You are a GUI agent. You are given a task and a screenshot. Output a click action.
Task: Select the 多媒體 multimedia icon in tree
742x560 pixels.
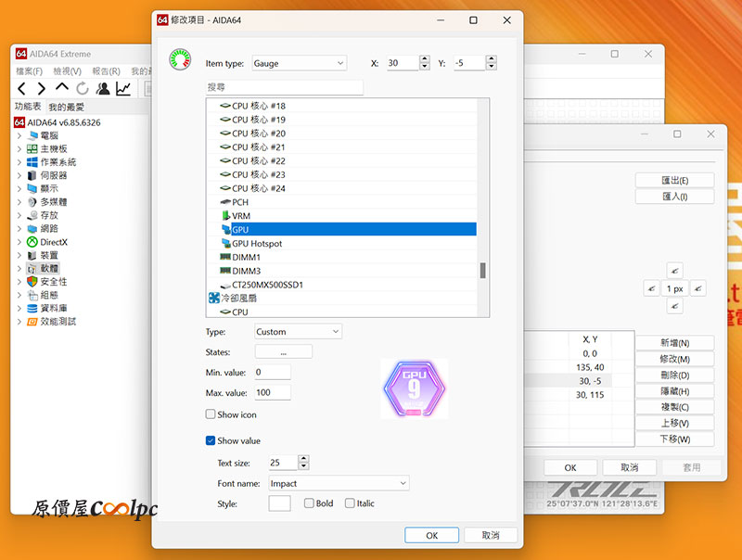[x=32, y=202]
